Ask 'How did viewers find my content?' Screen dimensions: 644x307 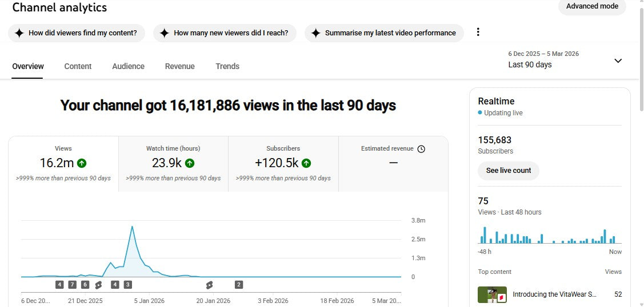click(x=77, y=33)
